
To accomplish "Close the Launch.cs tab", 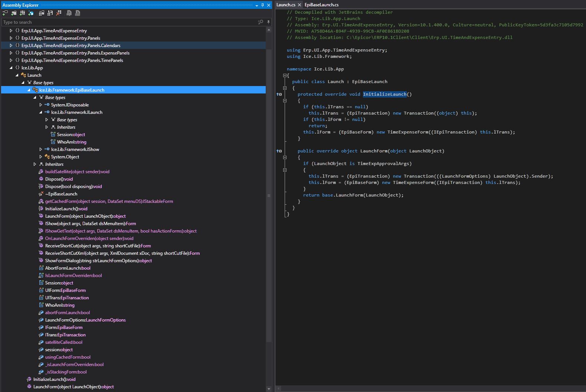I will [299, 5].
